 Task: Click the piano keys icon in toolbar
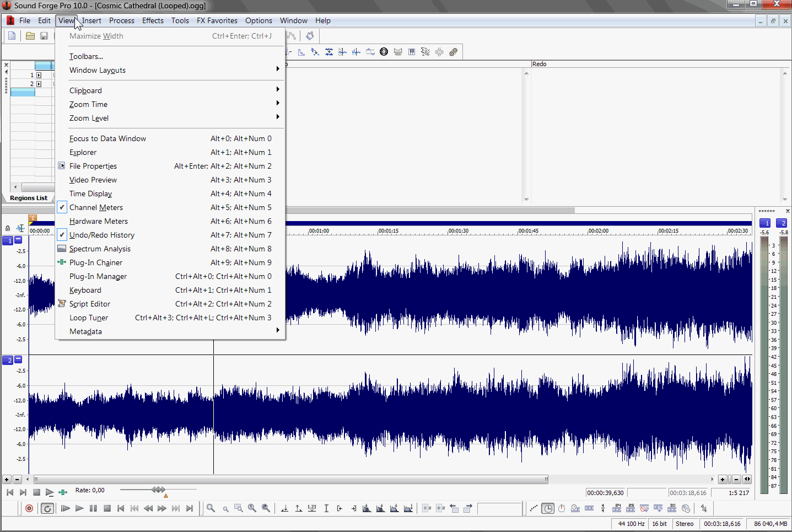pos(412,52)
